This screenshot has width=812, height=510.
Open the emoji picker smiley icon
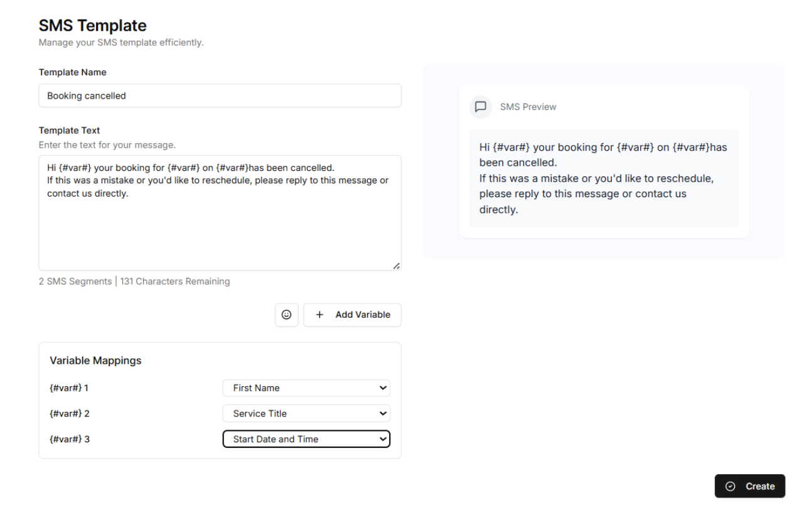coord(287,315)
